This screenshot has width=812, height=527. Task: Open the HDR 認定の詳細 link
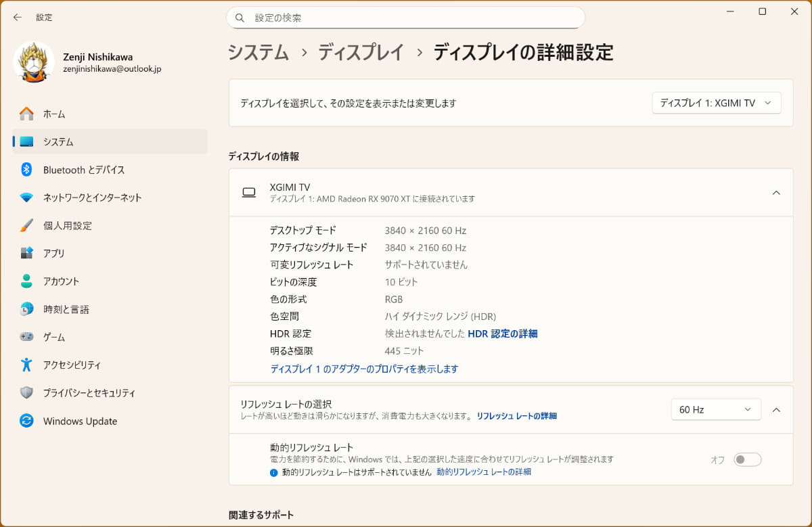click(502, 334)
